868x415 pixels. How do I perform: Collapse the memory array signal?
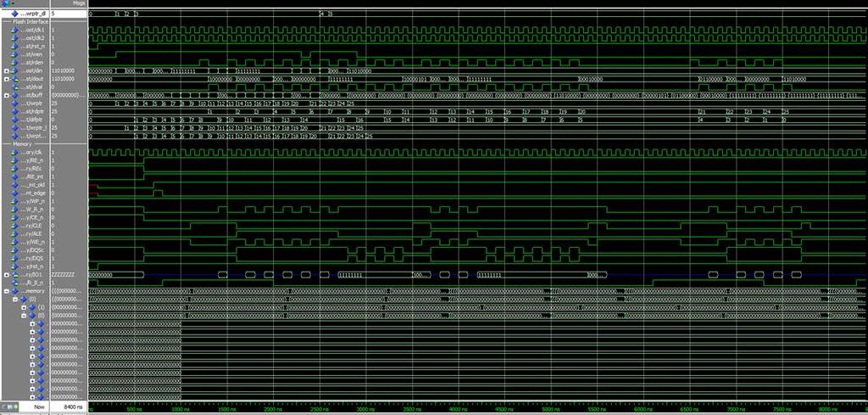pyautogui.click(x=7, y=291)
